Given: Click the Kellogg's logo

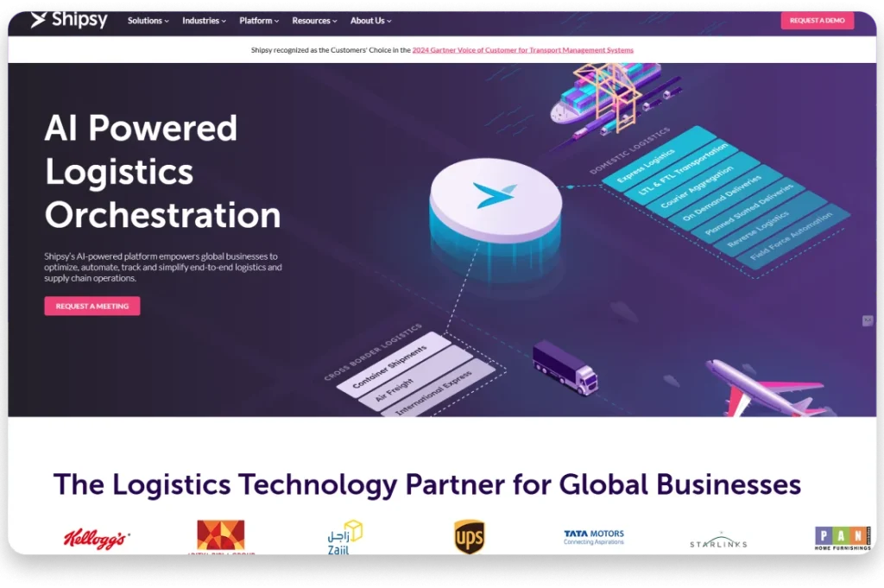Looking at the screenshot, I should (x=97, y=540).
